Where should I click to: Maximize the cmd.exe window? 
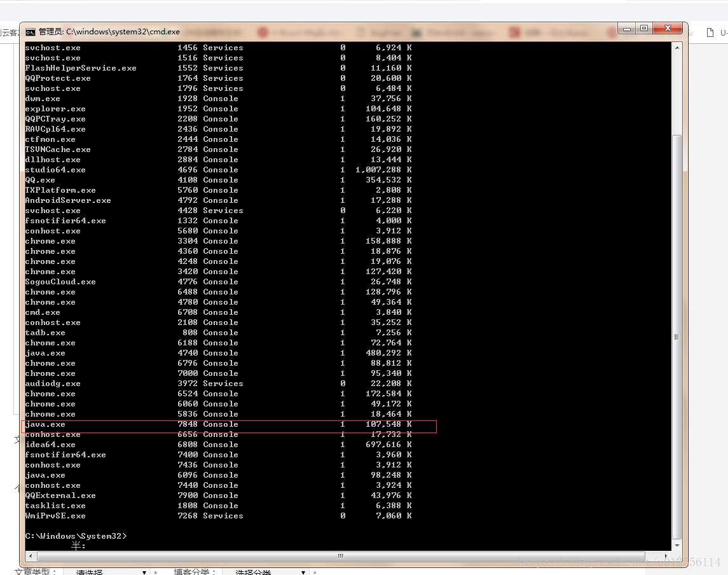click(644, 29)
